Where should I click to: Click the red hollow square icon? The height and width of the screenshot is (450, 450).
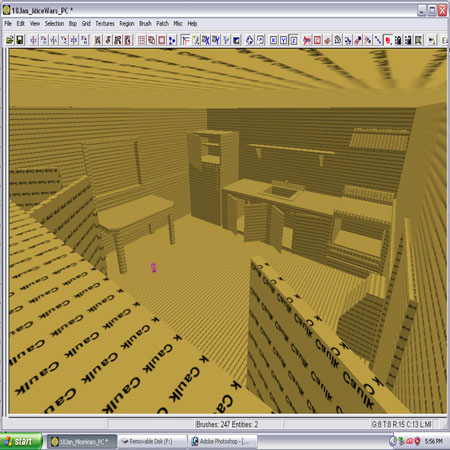pyautogui.click(x=162, y=40)
